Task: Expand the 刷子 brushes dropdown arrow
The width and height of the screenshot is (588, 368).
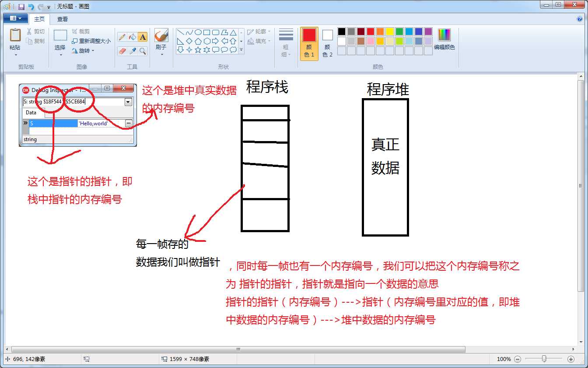Action: click(x=161, y=54)
